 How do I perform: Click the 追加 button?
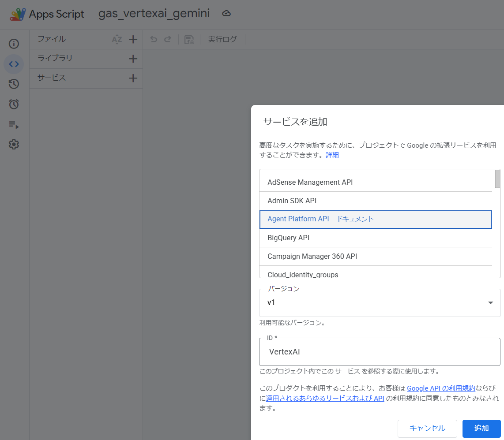481,429
